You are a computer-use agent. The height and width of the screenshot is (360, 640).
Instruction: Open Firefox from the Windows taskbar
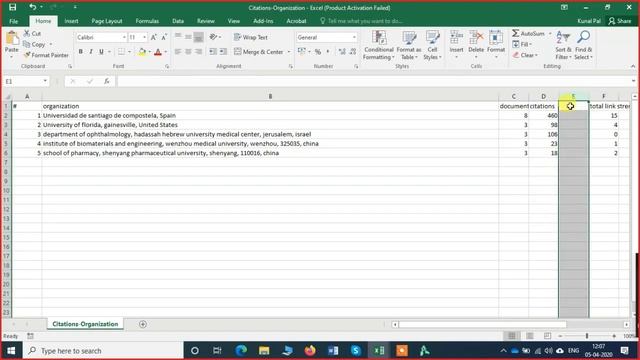click(x=310, y=350)
